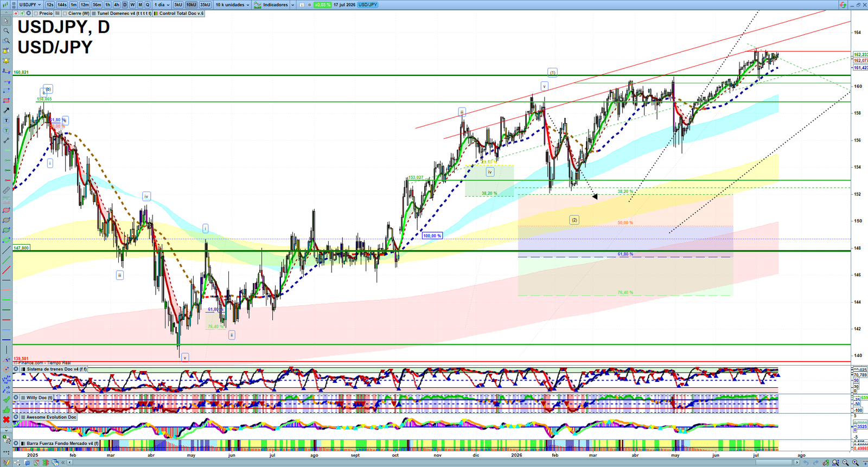Image resolution: width=868 pixels, height=467 pixels.
Task: Pick the brown ellipse drawing tool
Action: (7, 219)
